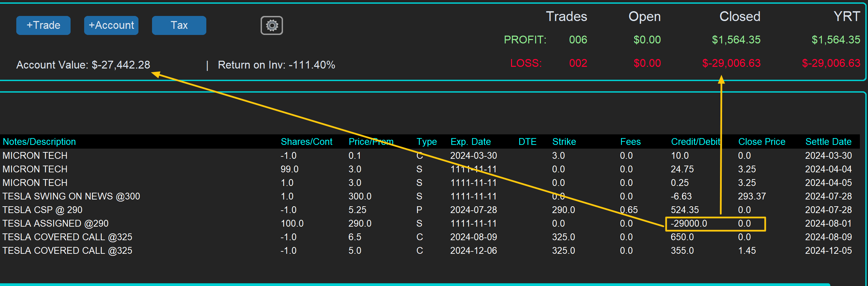Click the DTE column header

(x=527, y=142)
